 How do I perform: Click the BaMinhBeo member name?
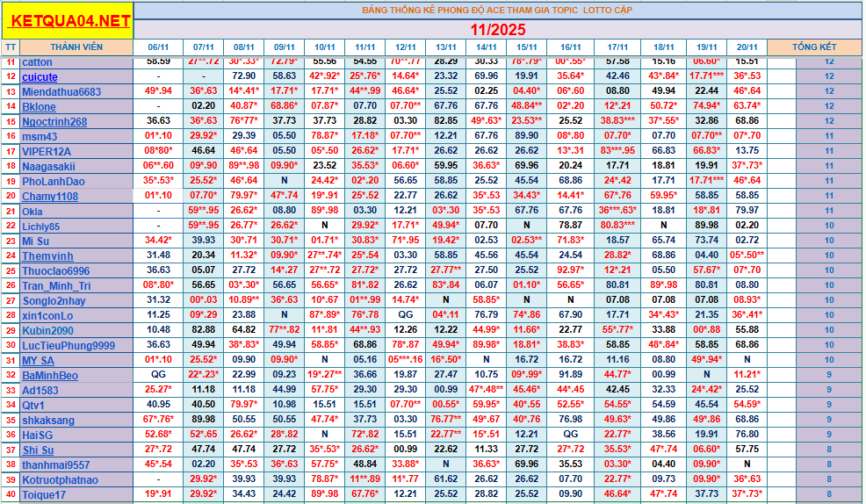coord(50,376)
